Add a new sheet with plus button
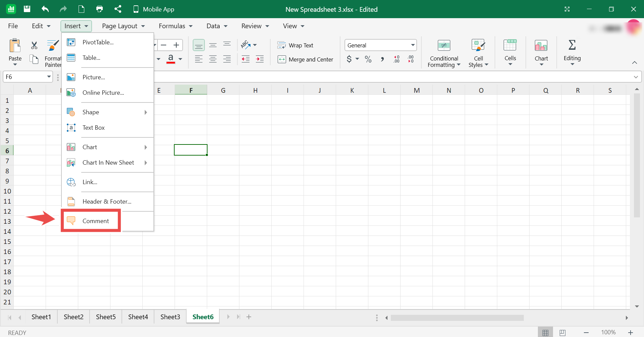 (x=249, y=317)
